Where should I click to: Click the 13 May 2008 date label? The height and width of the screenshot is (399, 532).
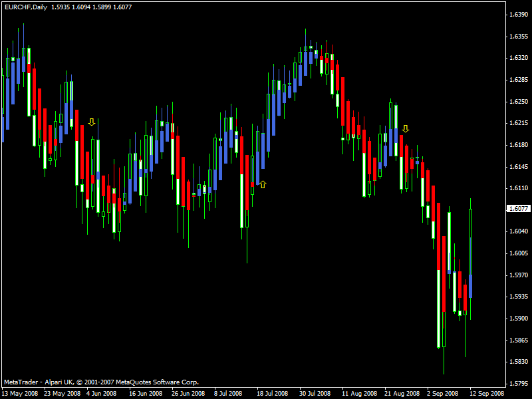click(20, 394)
